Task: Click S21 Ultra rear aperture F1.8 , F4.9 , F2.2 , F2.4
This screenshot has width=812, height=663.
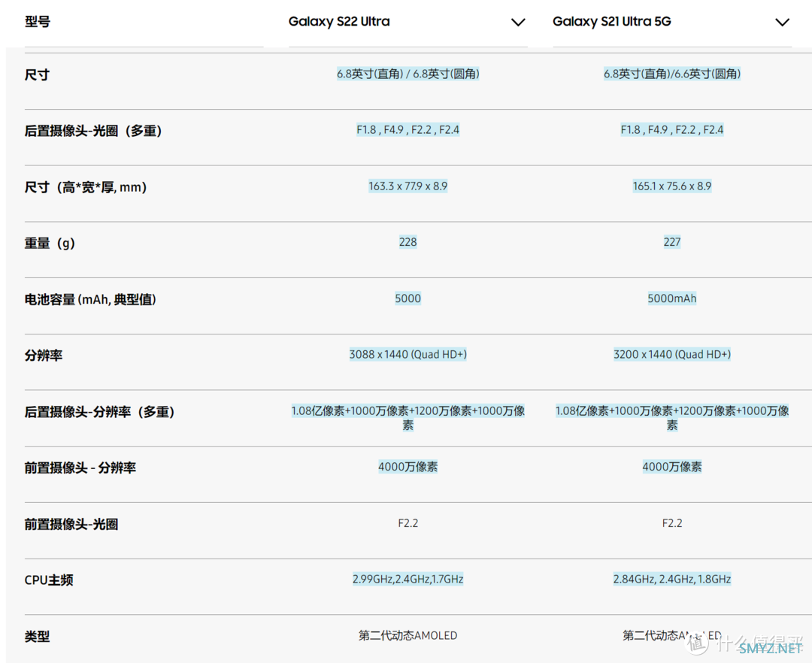Action: tap(672, 130)
